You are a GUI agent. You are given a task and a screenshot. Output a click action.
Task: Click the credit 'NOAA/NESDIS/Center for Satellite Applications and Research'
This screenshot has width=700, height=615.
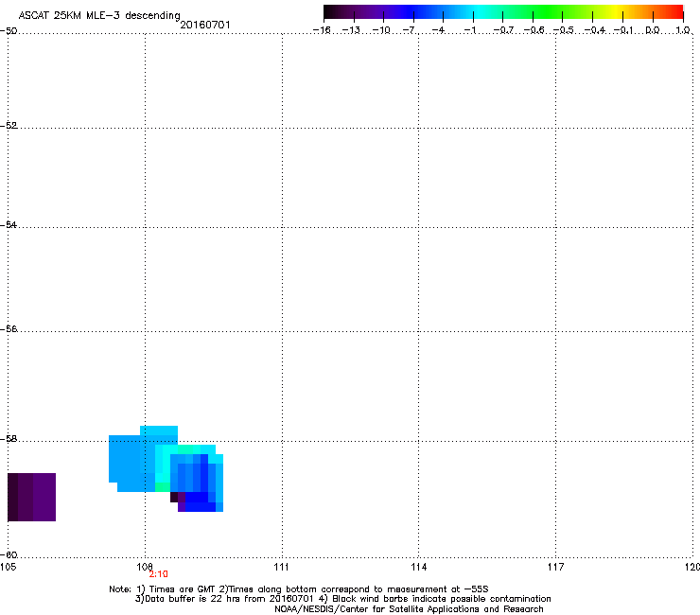pos(409,609)
